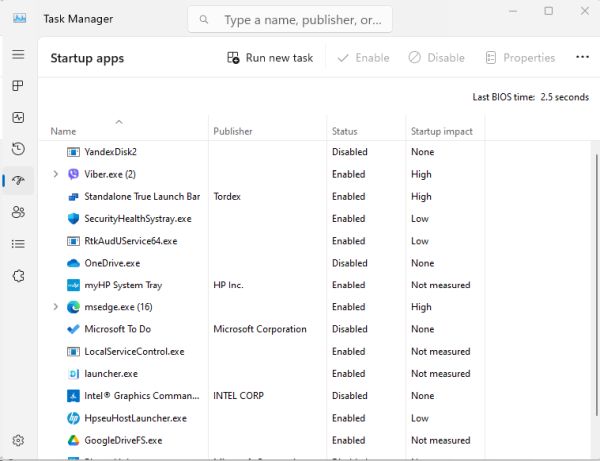Sort by Status column header
This screenshot has width=600, height=461.
click(x=344, y=131)
